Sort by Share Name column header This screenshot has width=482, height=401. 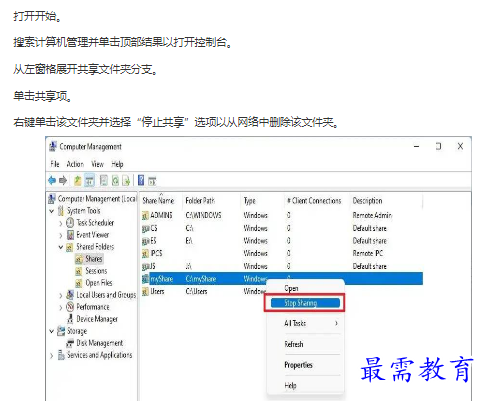pos(158,201)
